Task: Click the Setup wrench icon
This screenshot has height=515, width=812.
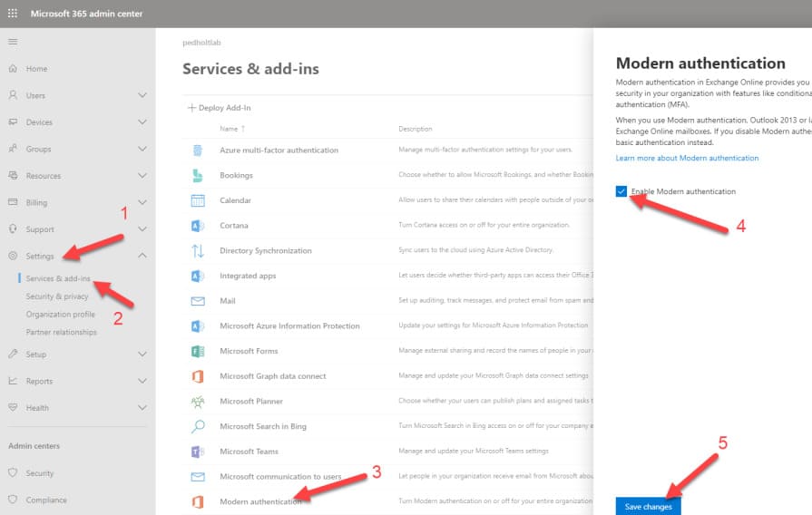Action: click(x=13, y=354)
